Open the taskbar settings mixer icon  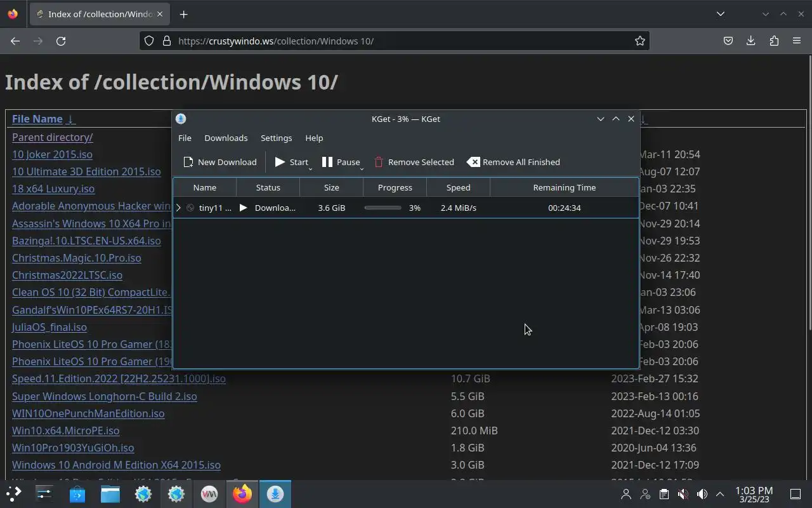(x=44, y=493)
